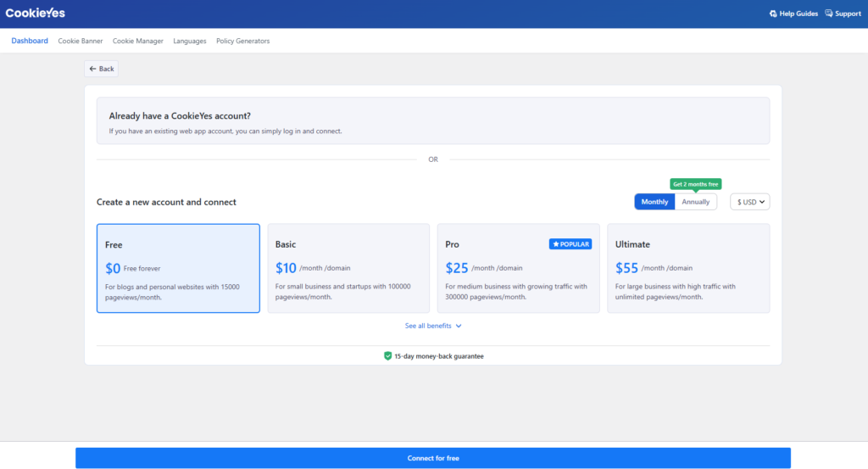The height and width of the screenshot is (469, 868).
Task: Click the Back arrow icon
Action: (x=92, y=69)
